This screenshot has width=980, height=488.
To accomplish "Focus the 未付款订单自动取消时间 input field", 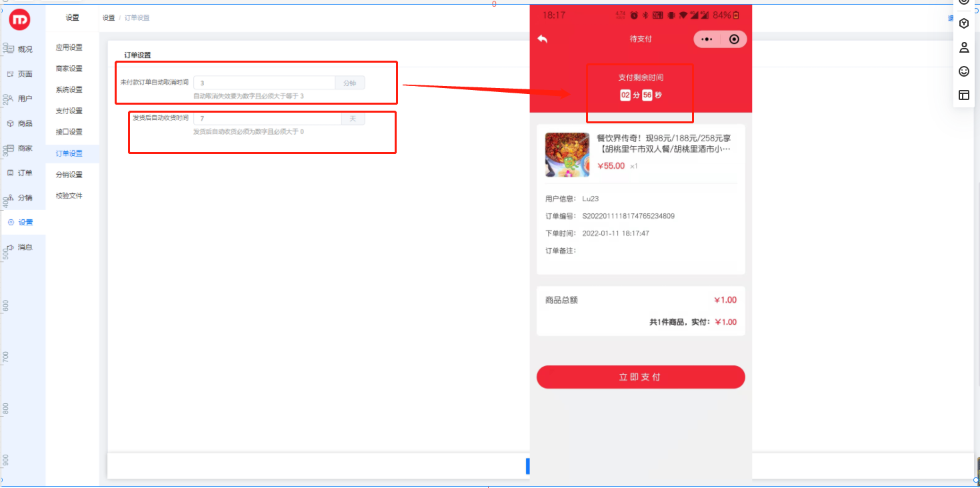I will click(x=264, y=83).
